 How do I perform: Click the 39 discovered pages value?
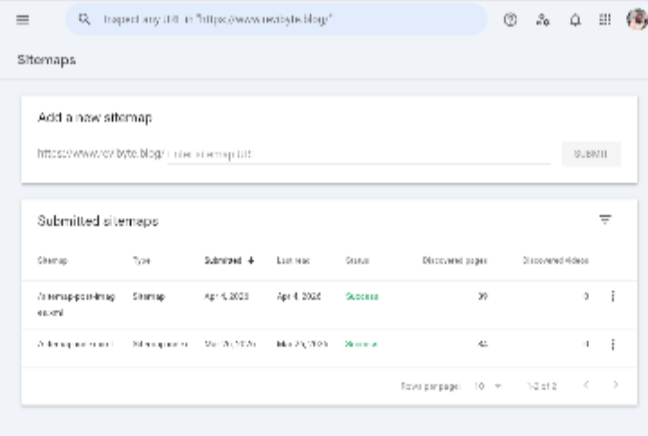[x=483, y=296]
